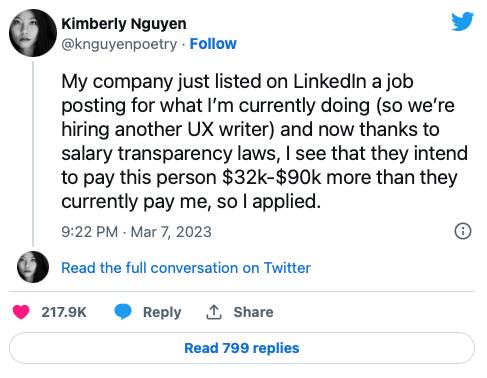Click the tweet body text about LinkedIn job posting

264,142
